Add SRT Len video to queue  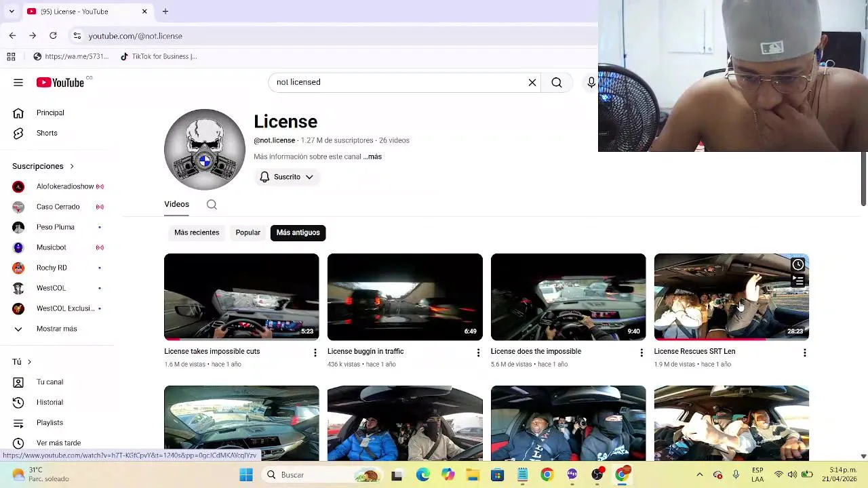point(798,280)
